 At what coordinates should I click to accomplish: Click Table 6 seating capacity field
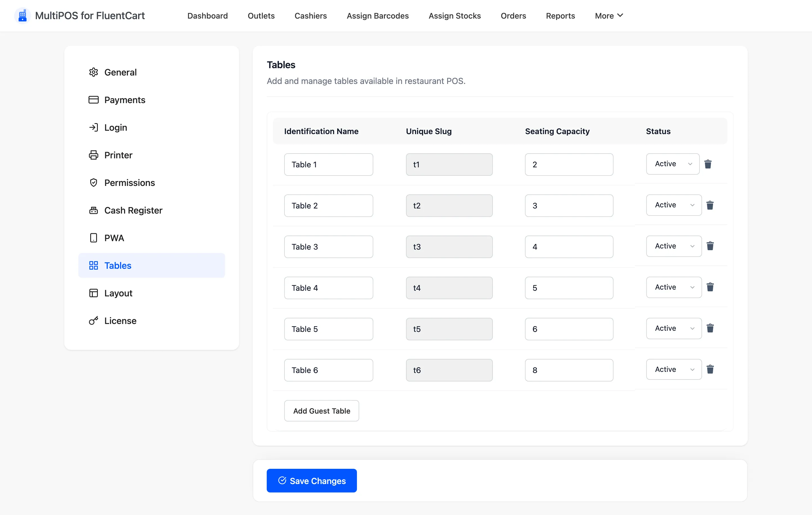(569, 370)
